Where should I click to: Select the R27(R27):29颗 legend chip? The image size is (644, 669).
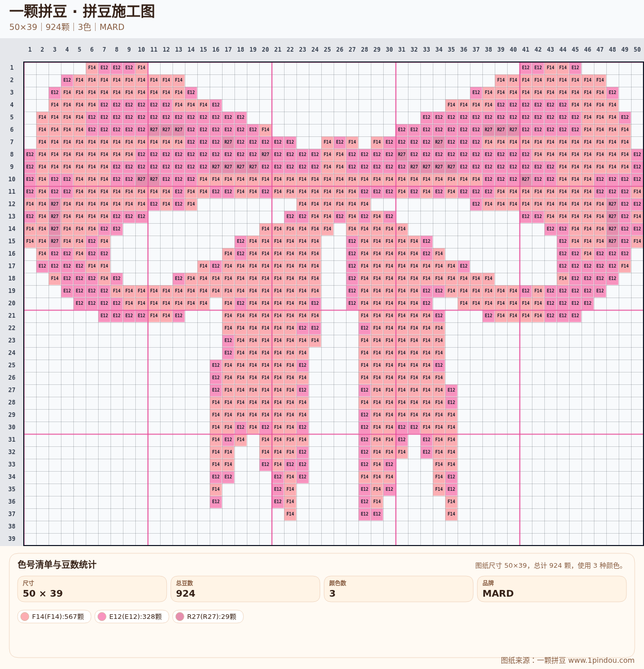point(208,616)
